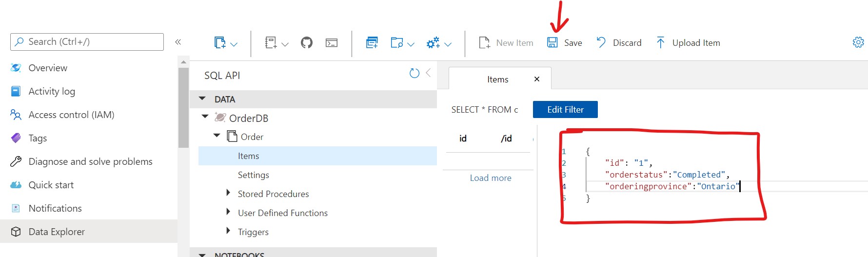Expand the Stored Procedures node
The height and width of the screenshot is (257, 868).
pyautogui.click(x=228, y=193)
